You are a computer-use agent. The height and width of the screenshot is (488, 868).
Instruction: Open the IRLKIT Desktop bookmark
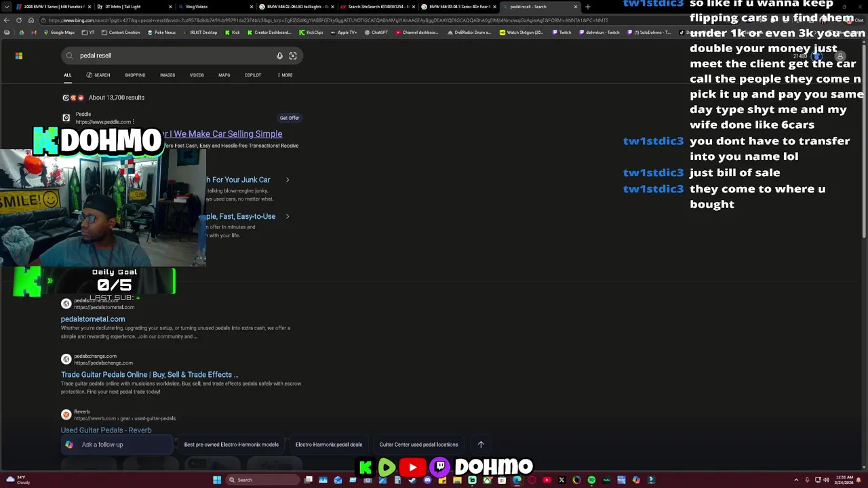pos(199,33)
